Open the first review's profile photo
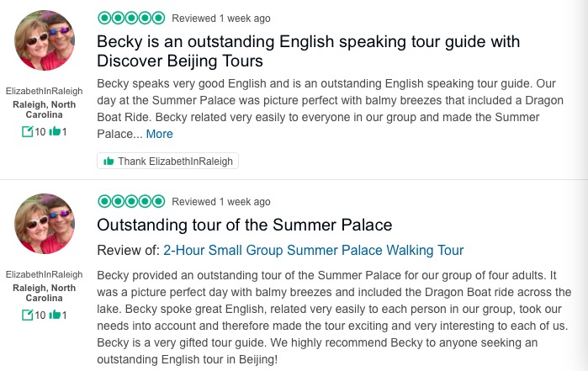This screenshot has width=588, height=371. tap(45, 40)
